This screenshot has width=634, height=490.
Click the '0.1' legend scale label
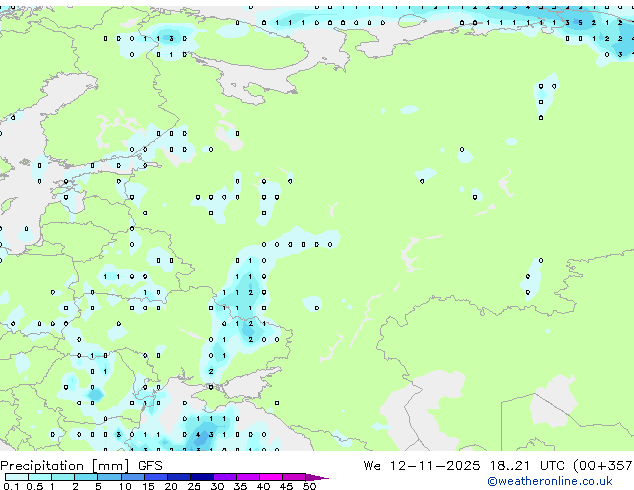(x=11, y=486)
